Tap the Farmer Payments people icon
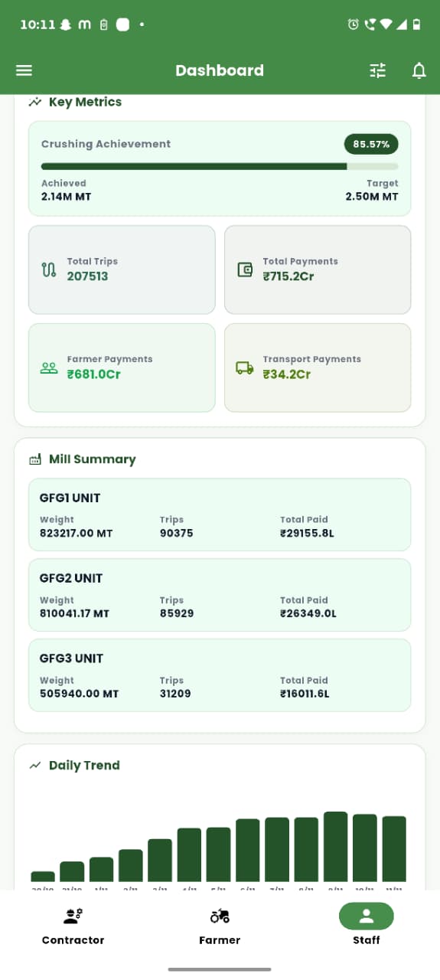The image size is (440, 980). (49, 367)
